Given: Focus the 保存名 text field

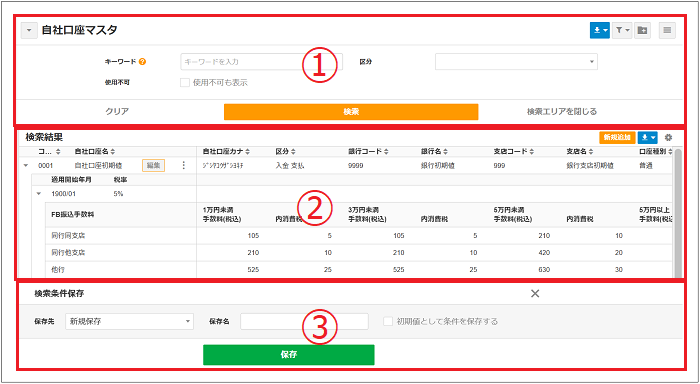Looking at the screenshot, I should tap(304, 321).
